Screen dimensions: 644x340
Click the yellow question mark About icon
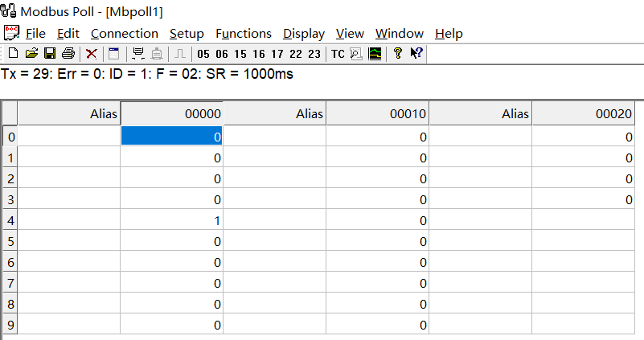click(x=397, y=54)
